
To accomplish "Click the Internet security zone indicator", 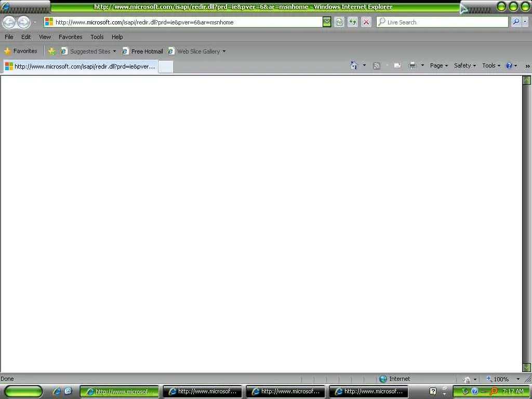I will tap(395, 379).
